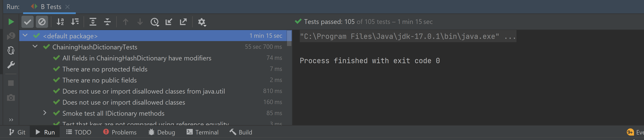644x140 pixels.
Task: Open the Build tool window
Action: (241, 132)
